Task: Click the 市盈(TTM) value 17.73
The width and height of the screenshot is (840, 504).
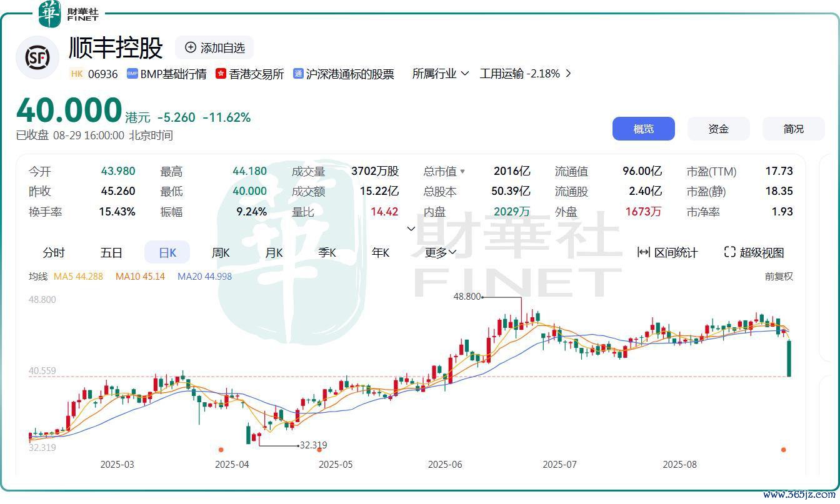Action: point(779,171)
